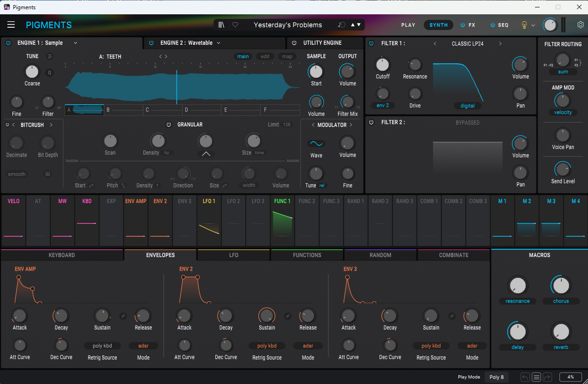
Task: Click the tune settings sliders icon
Action: click(x=50, y=56)
